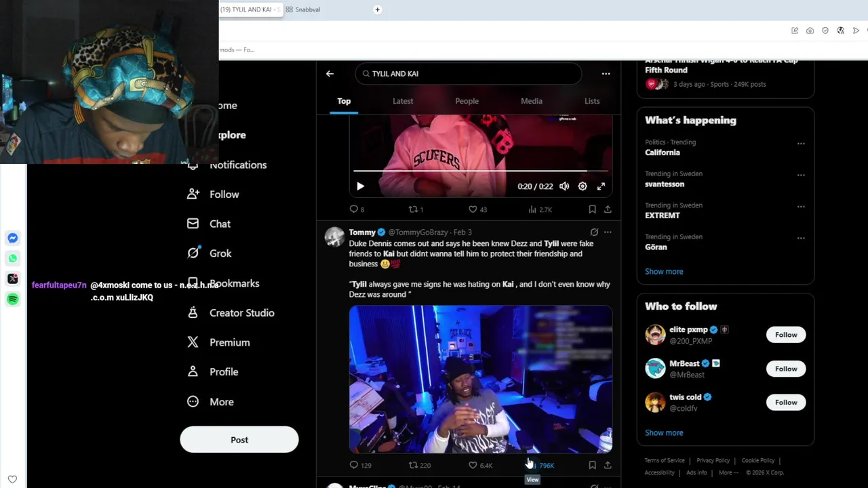Open svantesson trend options menu
Viewport: 868px width, 488px height.
tap(801, 175)
